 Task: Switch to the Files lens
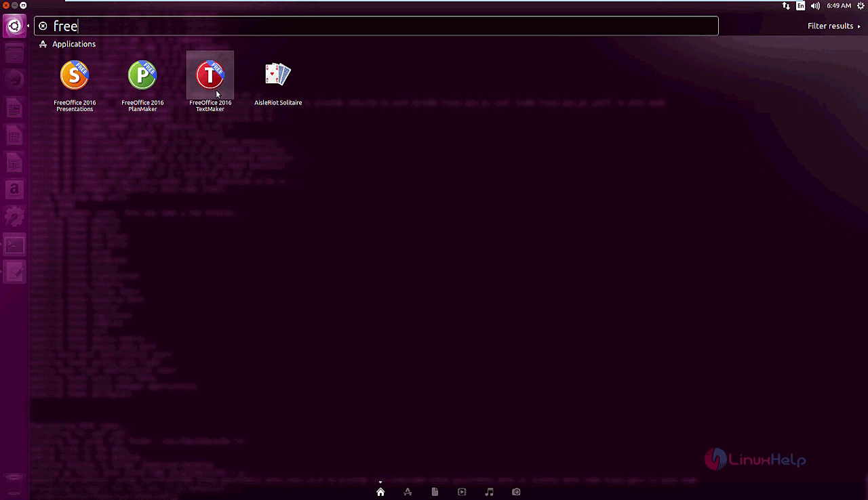click(x=435, y=492)
